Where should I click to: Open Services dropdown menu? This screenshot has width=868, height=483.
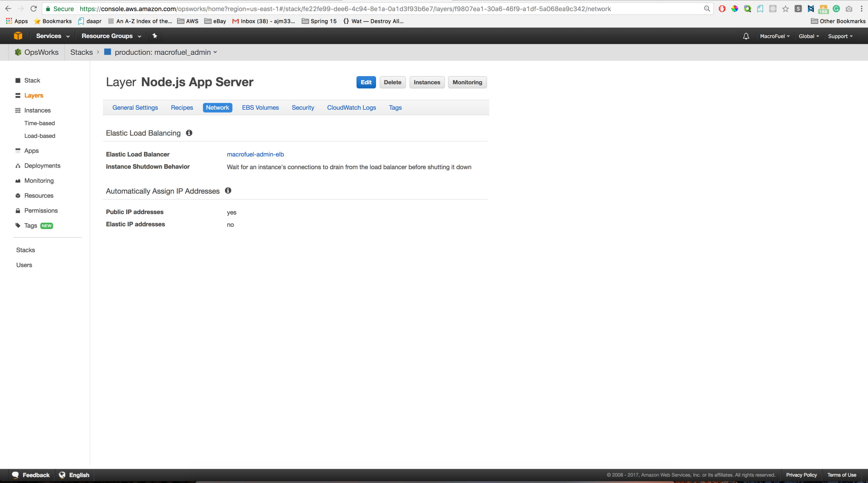click(x=53, y=36)
